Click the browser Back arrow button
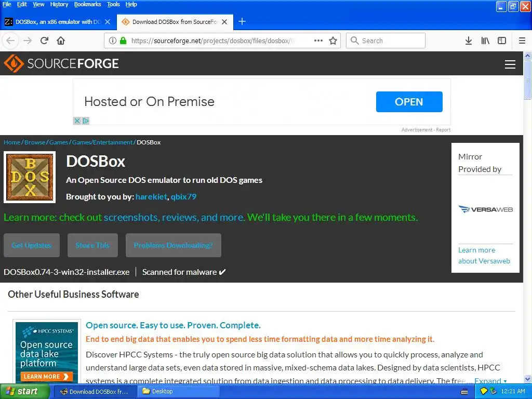Image resolution: width=532 pixels, height=399 pixels. 10,41
